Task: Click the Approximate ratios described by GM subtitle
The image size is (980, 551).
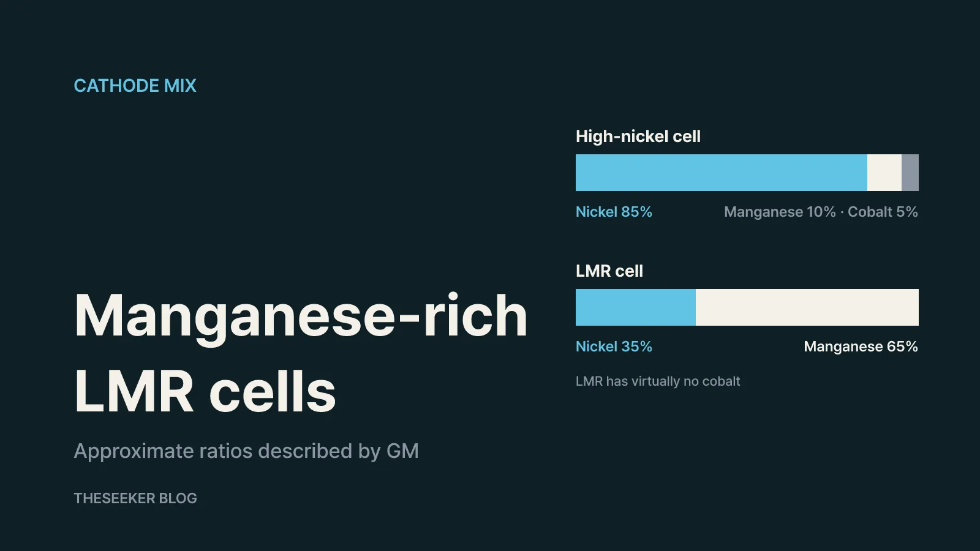Action: [x=246, y=451]
